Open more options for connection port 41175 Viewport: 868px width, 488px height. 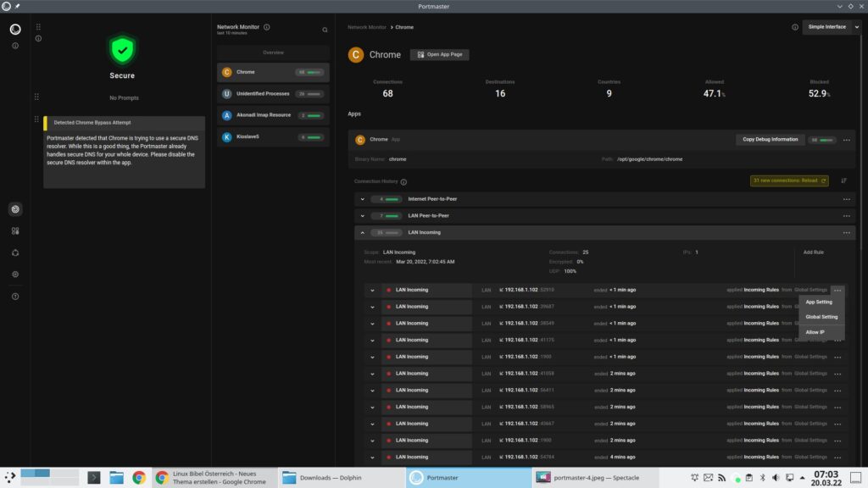click(837, 341)
